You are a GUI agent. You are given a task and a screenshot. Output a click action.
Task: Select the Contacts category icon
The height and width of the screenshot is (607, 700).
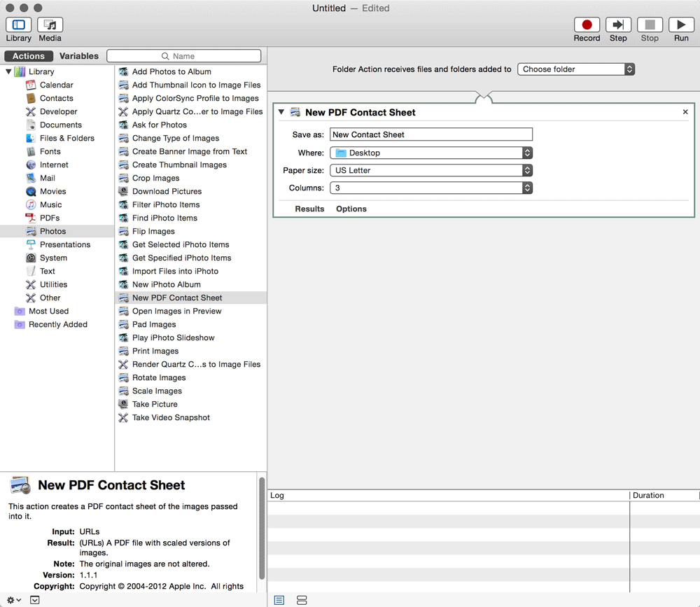coord(31,98)
